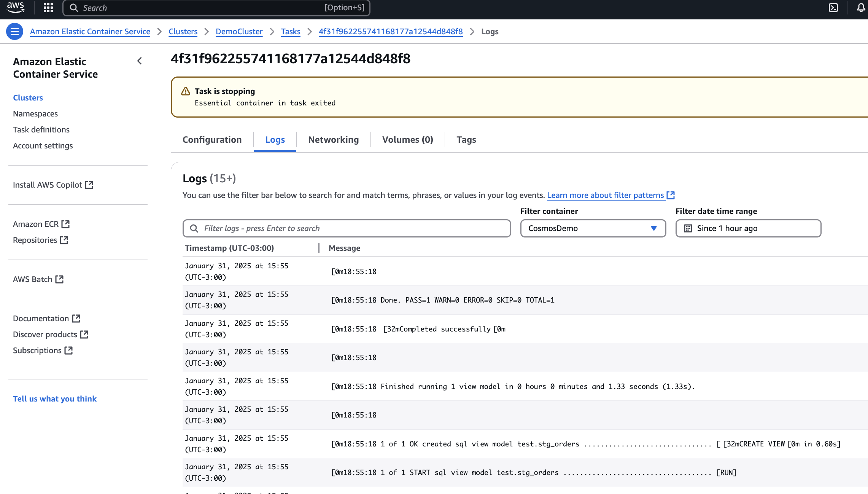Image resolution: width=868 pixels, height=494 pixels.
Task: Select the Completed successfully log message
Action: click(x=418, y=329)
